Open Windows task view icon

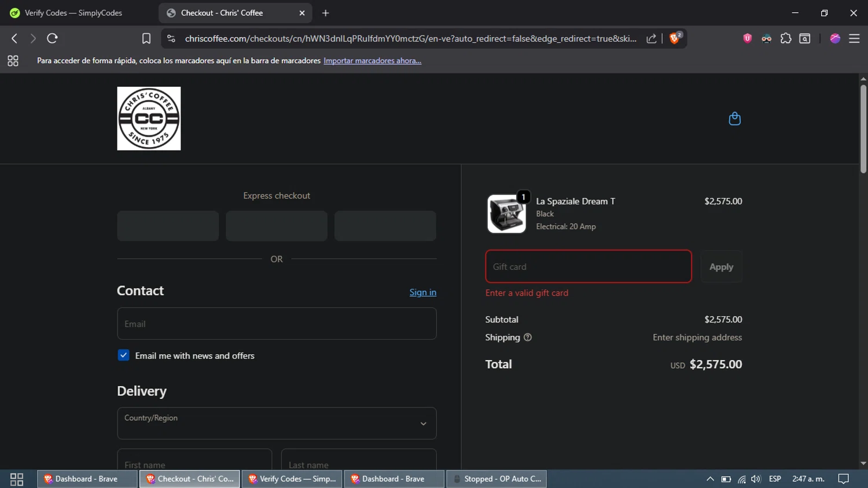tap(17, 479)
